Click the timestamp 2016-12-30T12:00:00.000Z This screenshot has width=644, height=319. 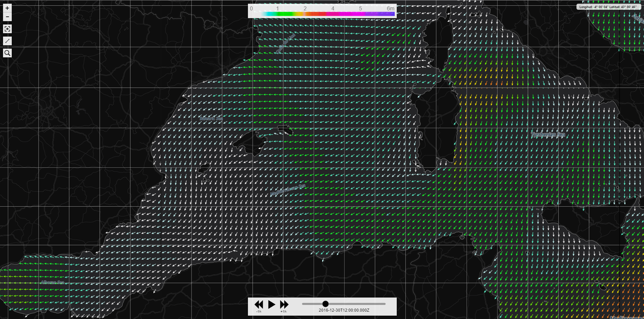click(x=344, y=310)
